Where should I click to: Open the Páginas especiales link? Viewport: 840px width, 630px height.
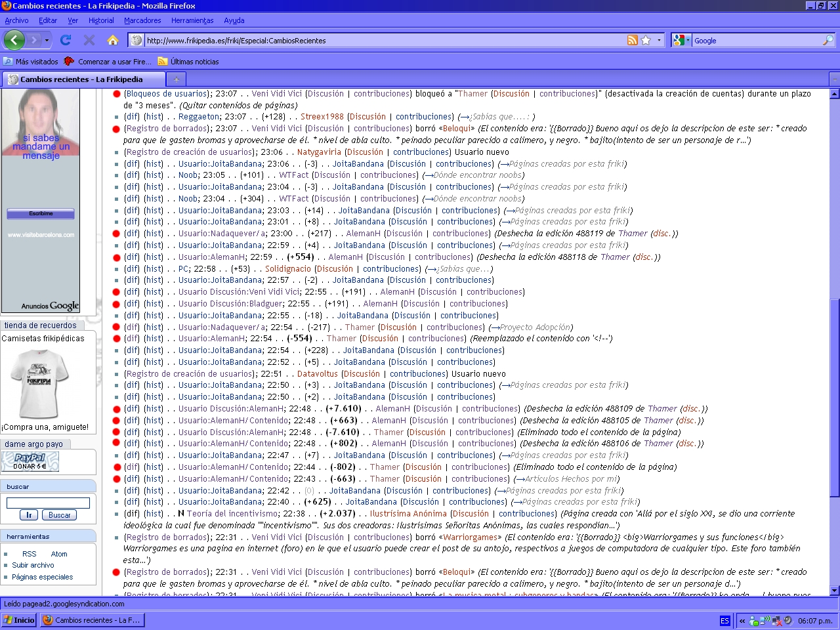coord(42,577)
